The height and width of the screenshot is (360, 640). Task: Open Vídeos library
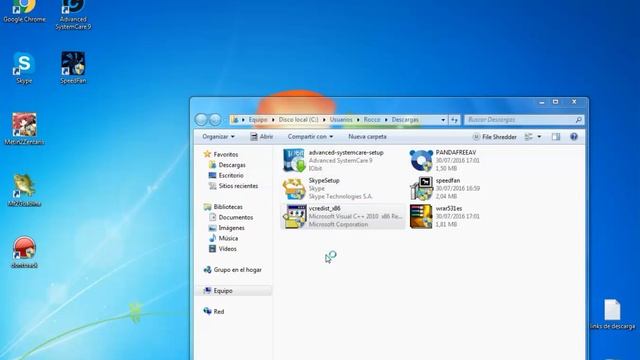[222, 249]
